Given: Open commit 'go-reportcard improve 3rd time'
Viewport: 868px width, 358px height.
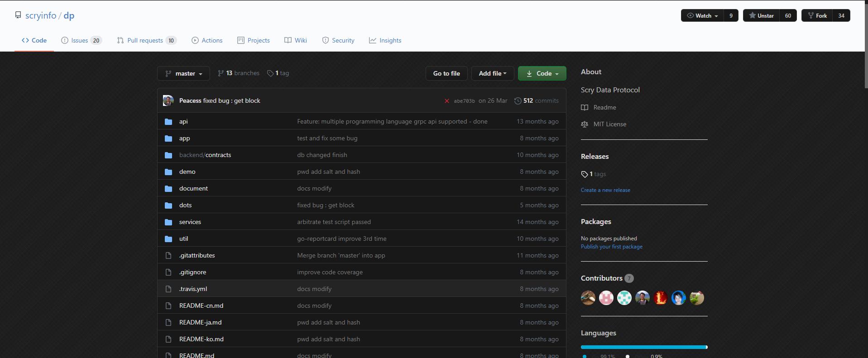Looking at the screenshot, I should [x=342, y=239].
